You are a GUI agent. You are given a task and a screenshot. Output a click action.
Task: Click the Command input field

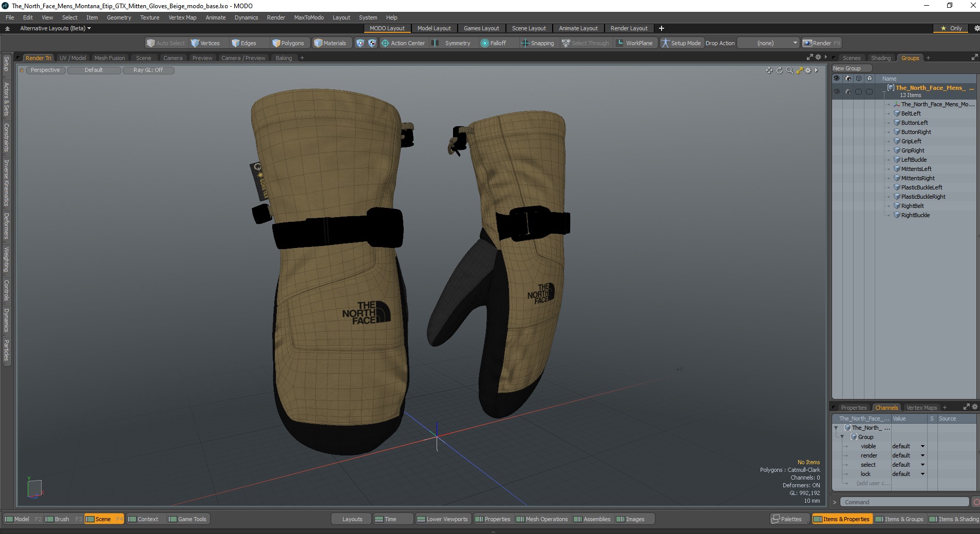pyautogui.click(x=904, y=502)
